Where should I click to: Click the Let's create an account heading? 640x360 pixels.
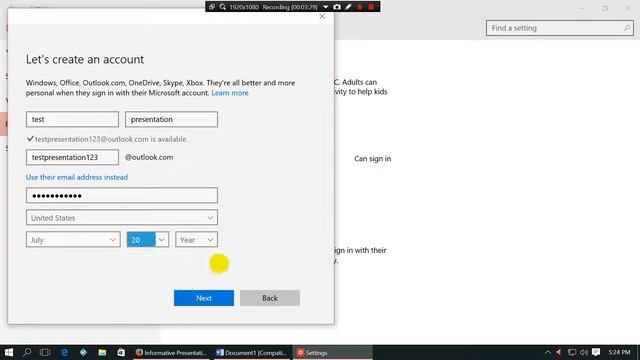(85, 59)
